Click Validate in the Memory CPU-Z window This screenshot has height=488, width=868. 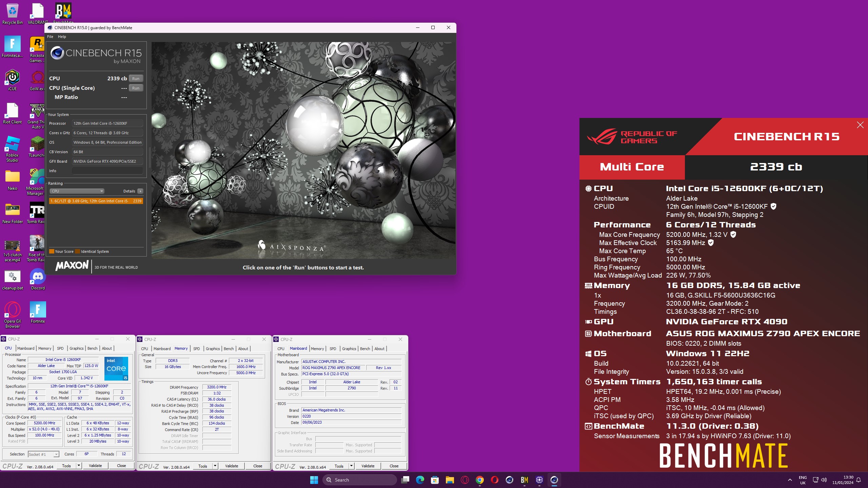pyautogui.click(x=232, y=466)
